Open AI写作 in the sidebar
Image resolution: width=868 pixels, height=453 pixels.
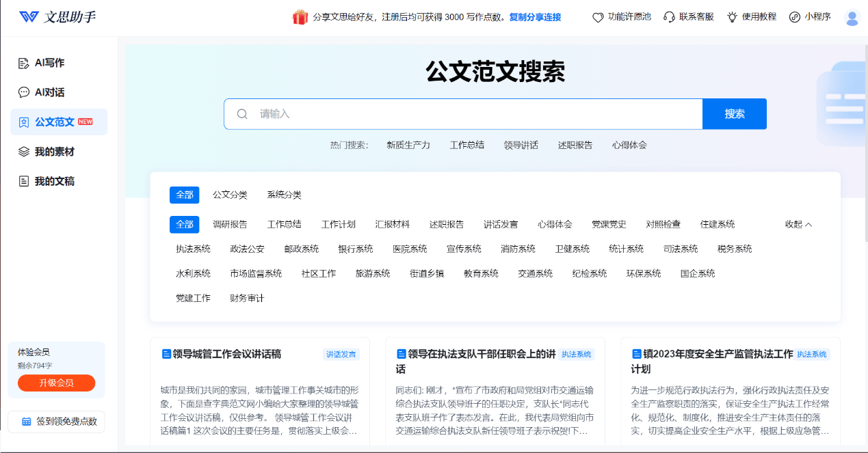tap(49, 63)
